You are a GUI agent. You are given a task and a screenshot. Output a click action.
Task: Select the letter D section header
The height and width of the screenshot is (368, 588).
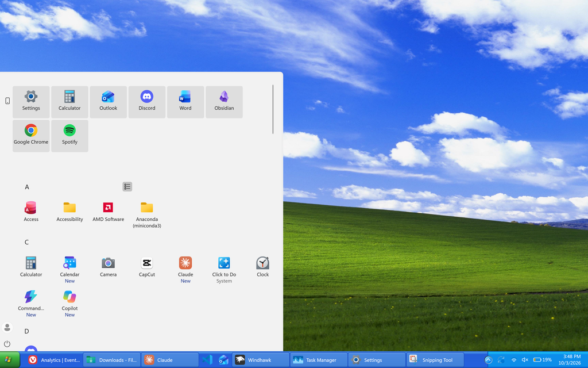[26, 331]
